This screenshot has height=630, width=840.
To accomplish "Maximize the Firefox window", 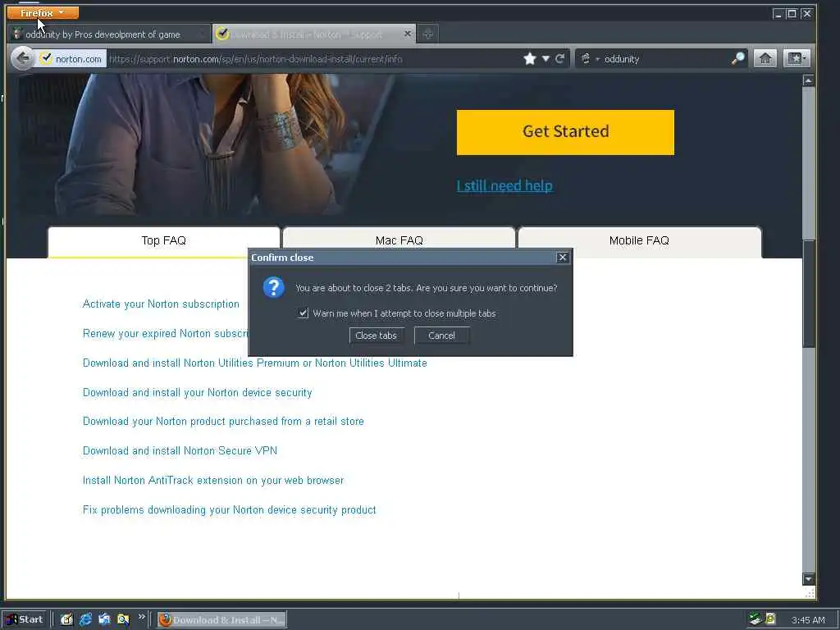I will coord(792,13).
